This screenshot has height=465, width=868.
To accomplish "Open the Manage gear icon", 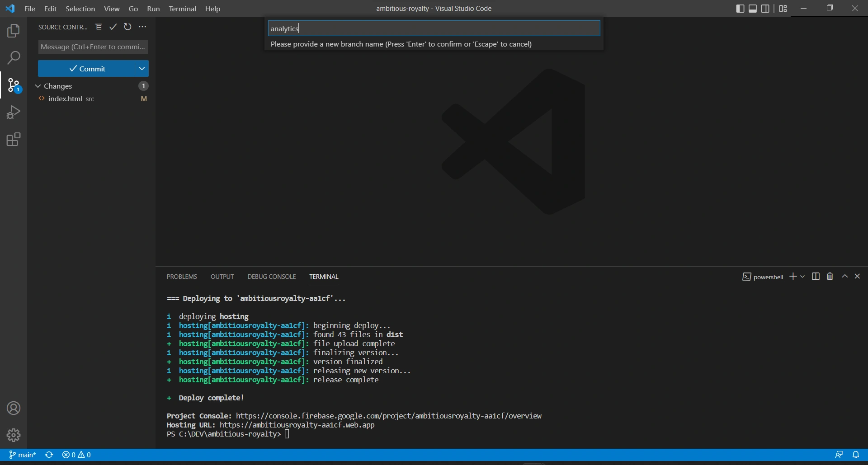I will coord(14,435).
